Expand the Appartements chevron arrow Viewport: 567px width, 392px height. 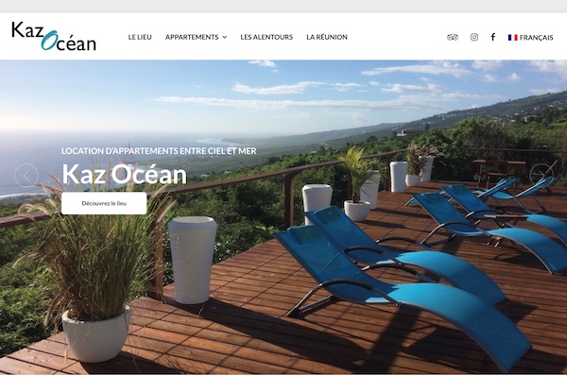click(x=225, y=37)
